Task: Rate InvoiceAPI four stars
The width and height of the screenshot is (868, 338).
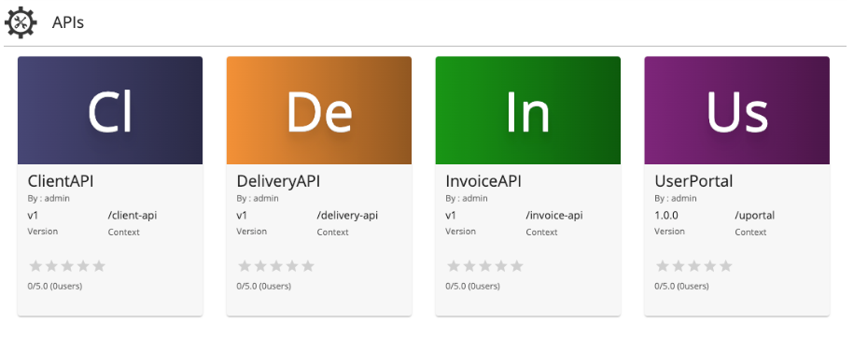Action: tap(501, 266)
